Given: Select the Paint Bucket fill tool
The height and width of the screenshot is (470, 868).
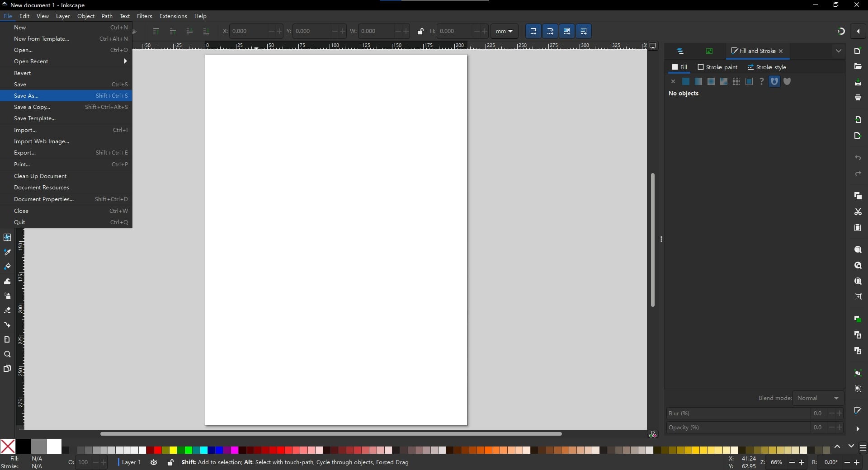Looking at the screenshot, I should pyautogui.click(x=7, y=267).
